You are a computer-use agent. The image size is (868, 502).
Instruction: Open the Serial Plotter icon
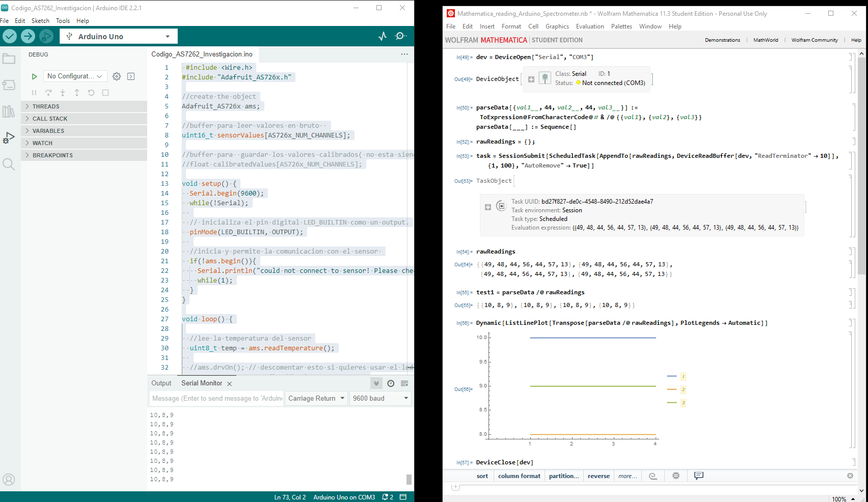[x=383, y=36]
